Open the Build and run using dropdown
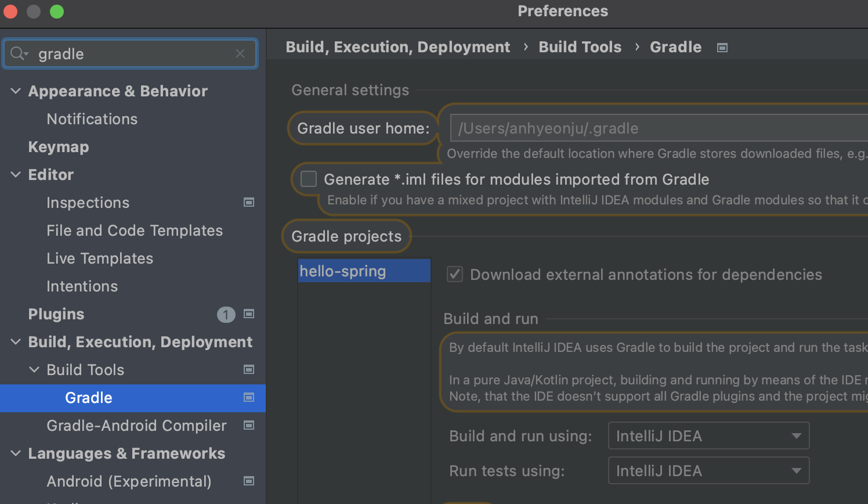This screenshot has width=868, height=504. (708, 436)
